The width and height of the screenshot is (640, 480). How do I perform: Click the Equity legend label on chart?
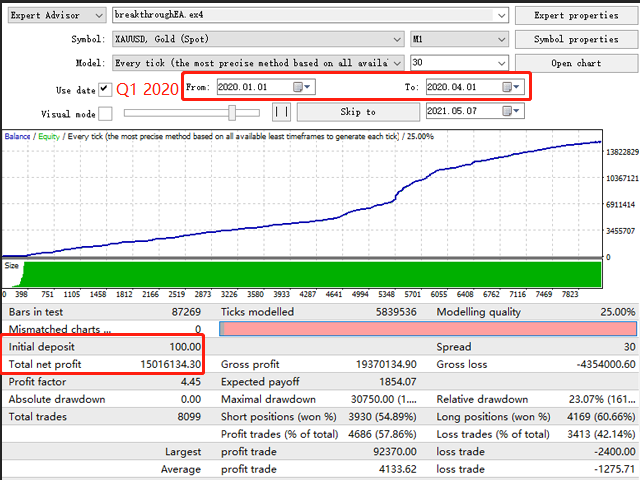(49, 136)
